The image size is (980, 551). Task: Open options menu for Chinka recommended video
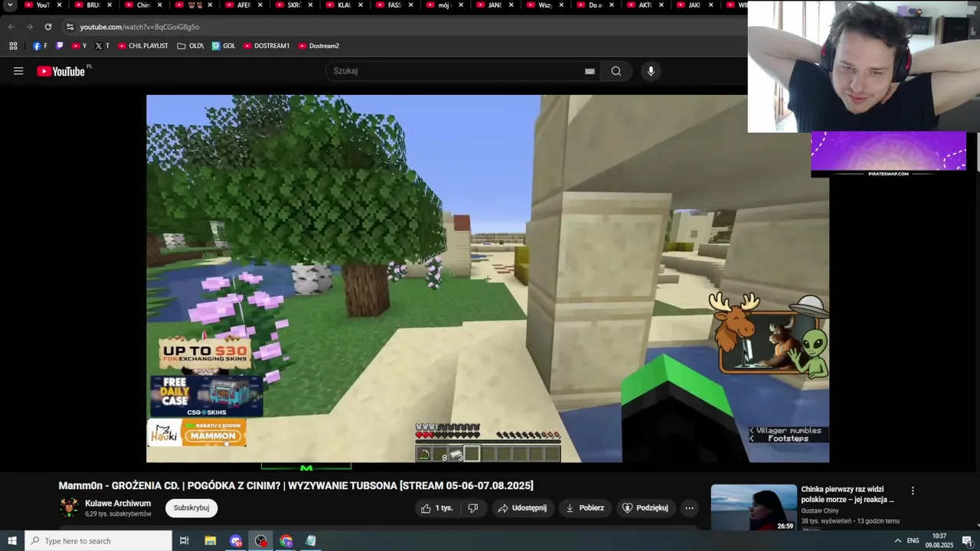[x=912, y=491]
